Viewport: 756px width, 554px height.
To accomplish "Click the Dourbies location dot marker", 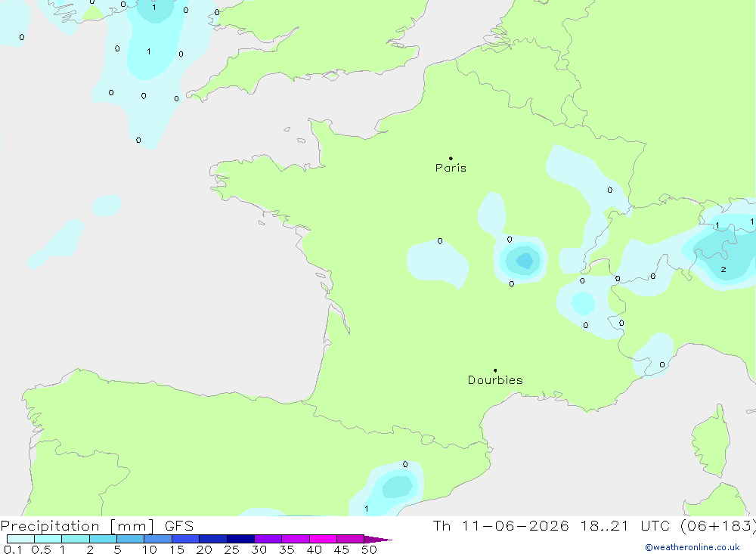I will 495,370.
